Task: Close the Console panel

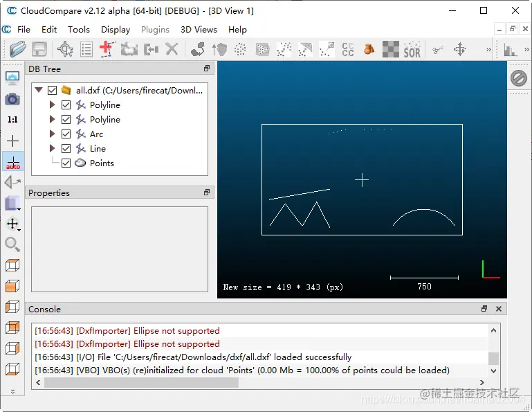Action: coord(499,308)
